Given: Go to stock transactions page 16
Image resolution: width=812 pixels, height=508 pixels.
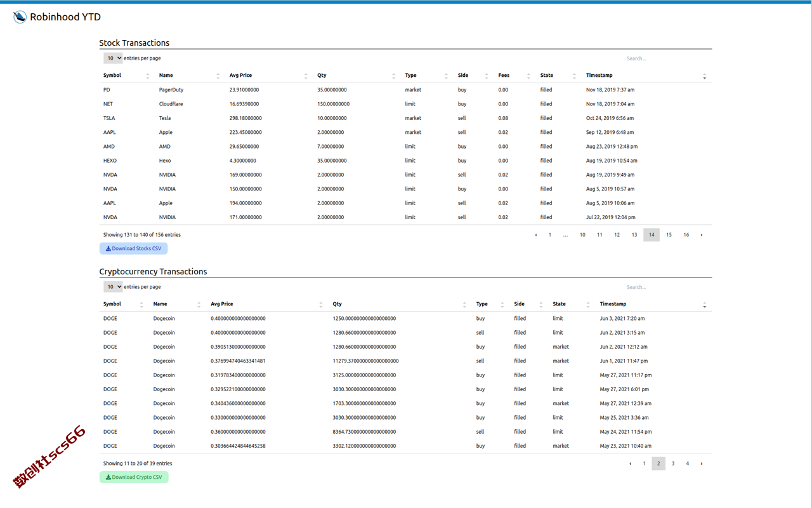Looking at the screenshot, I should coord(686,235).
